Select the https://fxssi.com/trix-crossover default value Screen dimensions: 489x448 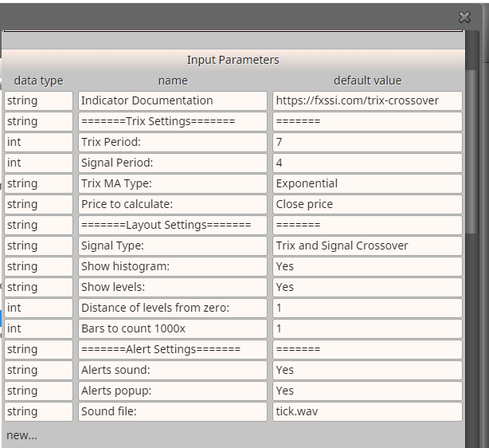coord(367,100)
